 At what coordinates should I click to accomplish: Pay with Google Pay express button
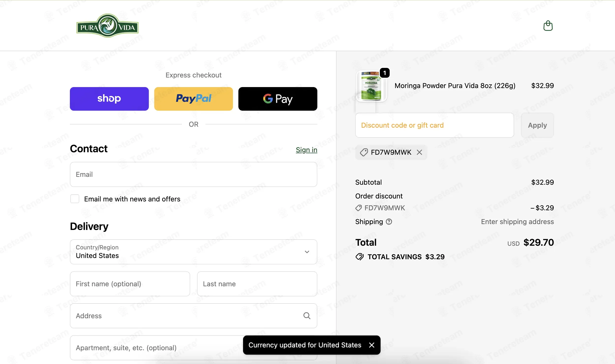tap(278, 99)
